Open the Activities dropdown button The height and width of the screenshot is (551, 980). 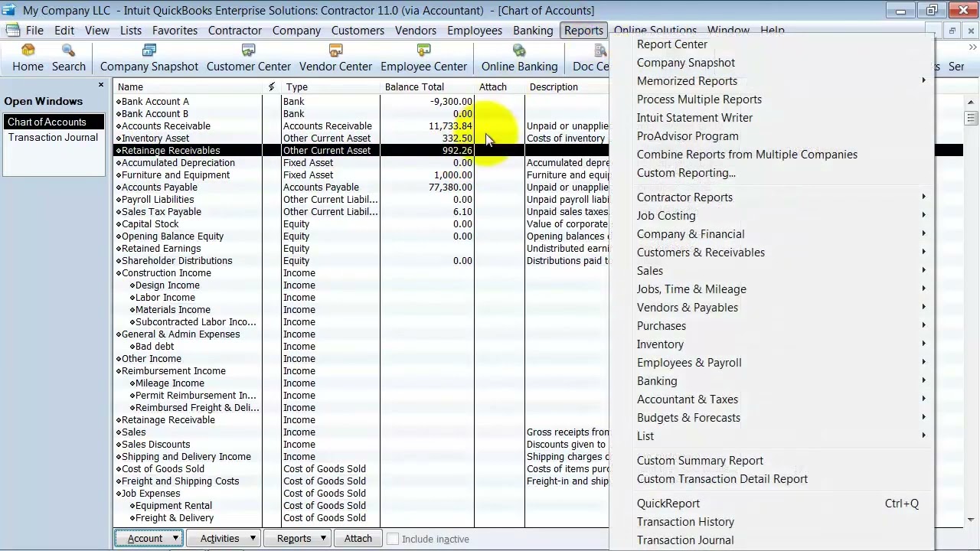[223, 539]
